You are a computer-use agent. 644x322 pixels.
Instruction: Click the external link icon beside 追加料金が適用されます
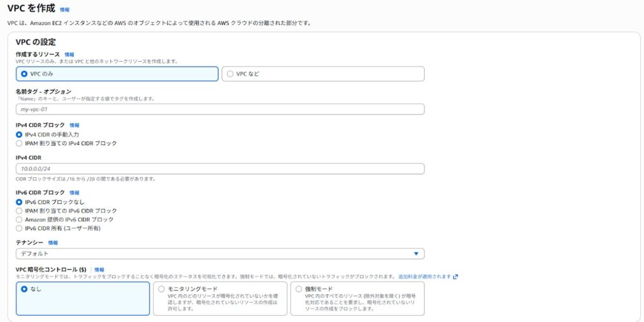[455, 277]
